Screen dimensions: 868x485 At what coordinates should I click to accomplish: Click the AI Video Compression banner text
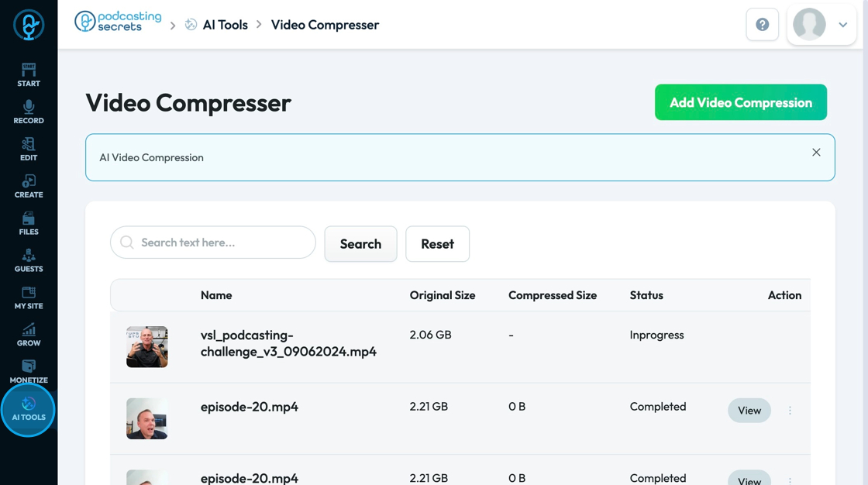tap(151, 157)
